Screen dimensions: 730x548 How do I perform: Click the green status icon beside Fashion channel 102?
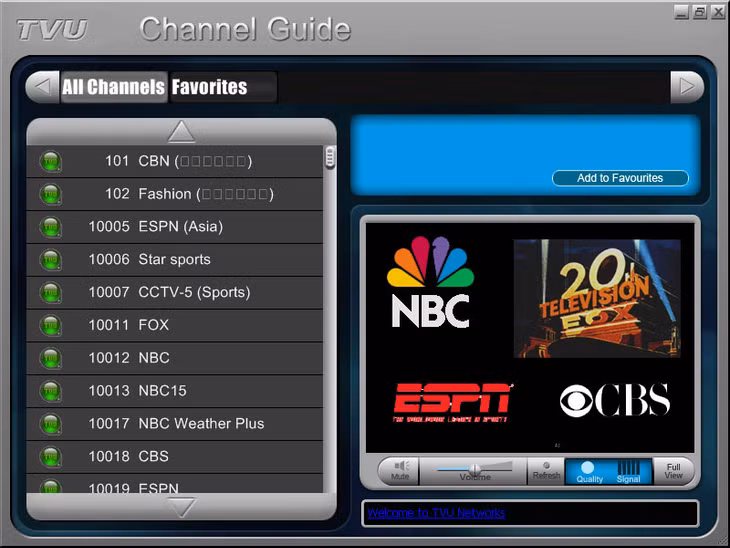pos(51,194)
